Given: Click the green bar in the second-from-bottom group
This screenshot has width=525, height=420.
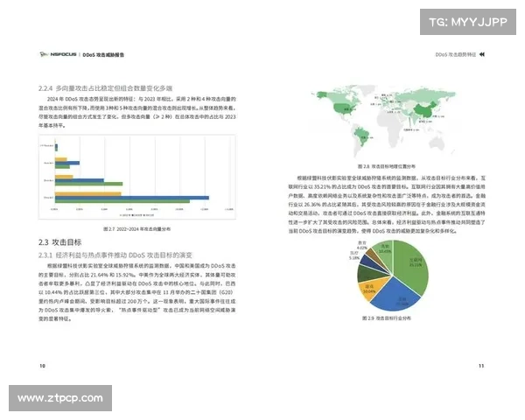Looking at the screenshot, I should (88, 184).
